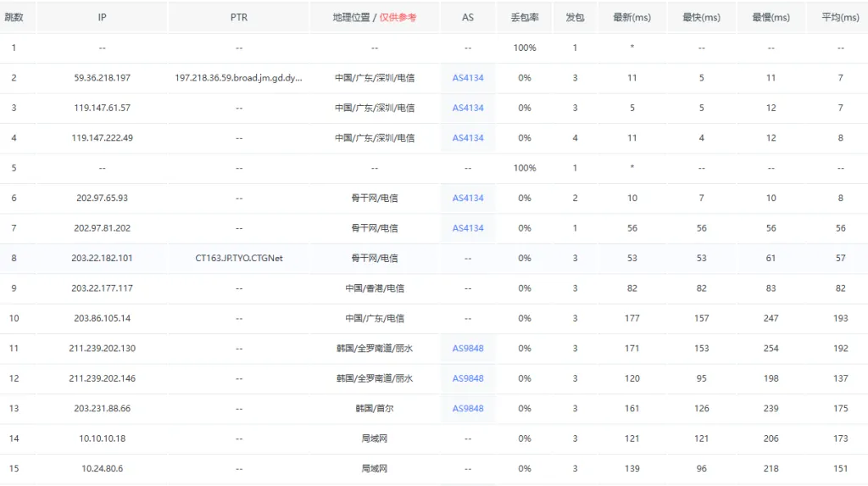Open AS4134 link in 202.97.81.202 row
Image resolution: width=868 pixels, height=486 pixels.
coord(468,228)
